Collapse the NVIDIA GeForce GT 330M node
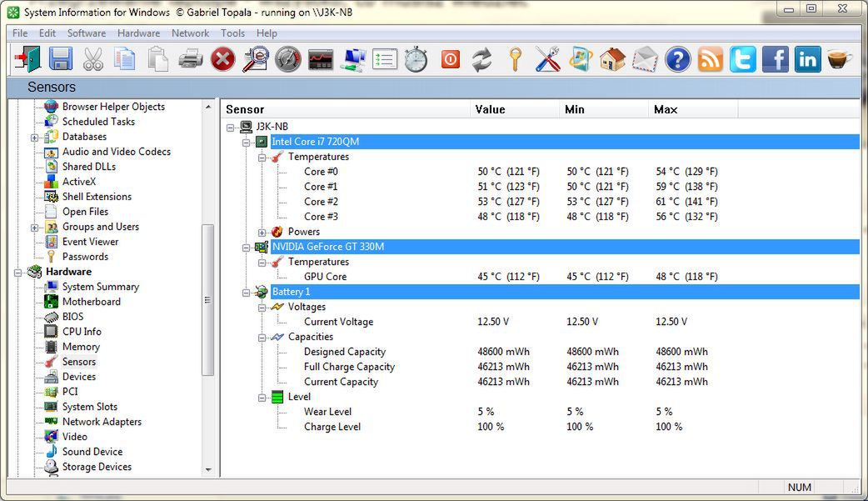 pyautogui.click(x=247, y=248)
